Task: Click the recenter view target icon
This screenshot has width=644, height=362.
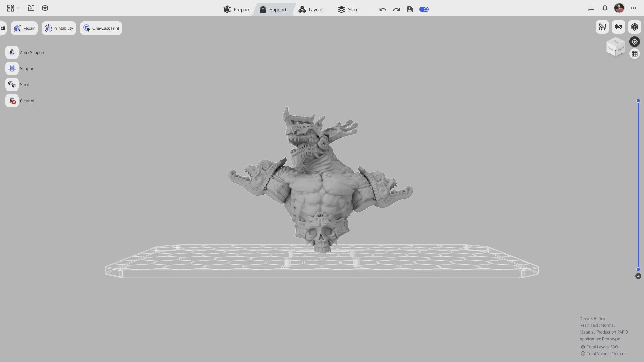Action: (634, 42)
